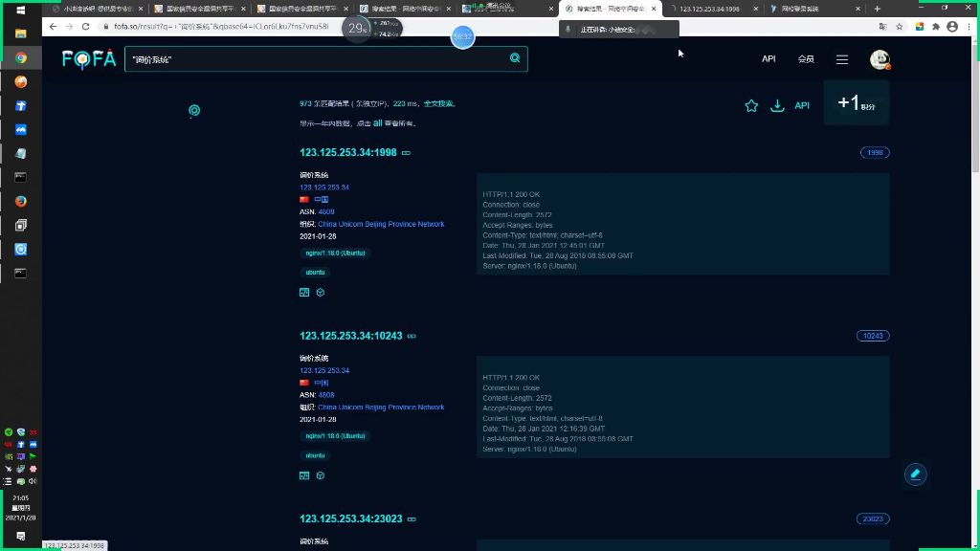This screenshot has height=551, width=980.
Task: Click the link icon next to 123.125.253.34:10243
Action: click(412, 336)
